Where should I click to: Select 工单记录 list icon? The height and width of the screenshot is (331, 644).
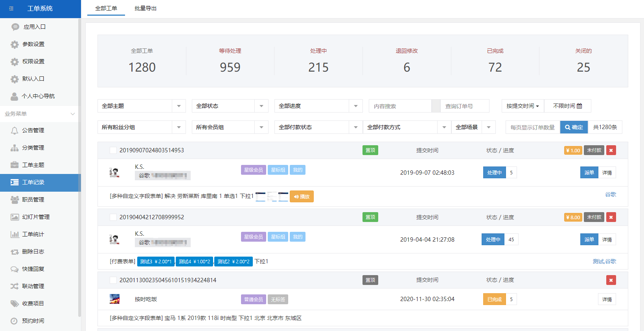coord(15,182)
